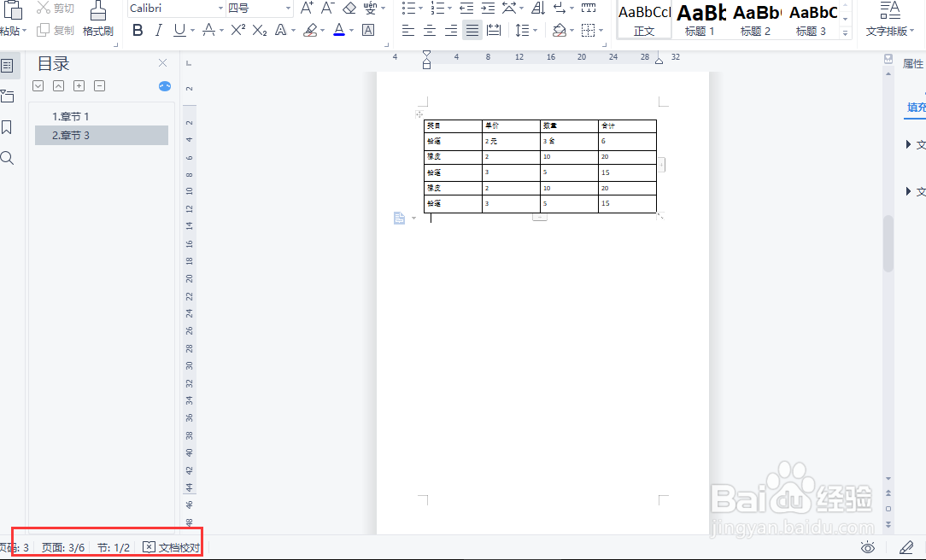Click the 复制 copy button
The height and width of the screenshot is (560, 926).
[x=56, y=30]
